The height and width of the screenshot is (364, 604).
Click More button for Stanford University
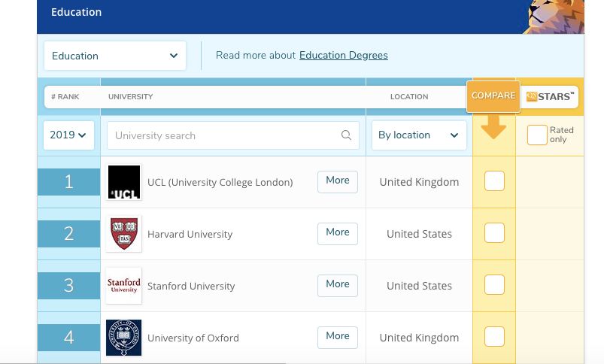[338, 286]
